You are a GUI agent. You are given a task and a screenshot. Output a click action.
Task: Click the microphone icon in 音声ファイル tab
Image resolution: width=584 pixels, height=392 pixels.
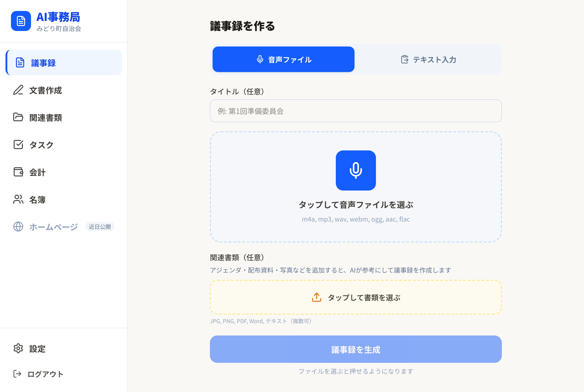coord(260,59)
